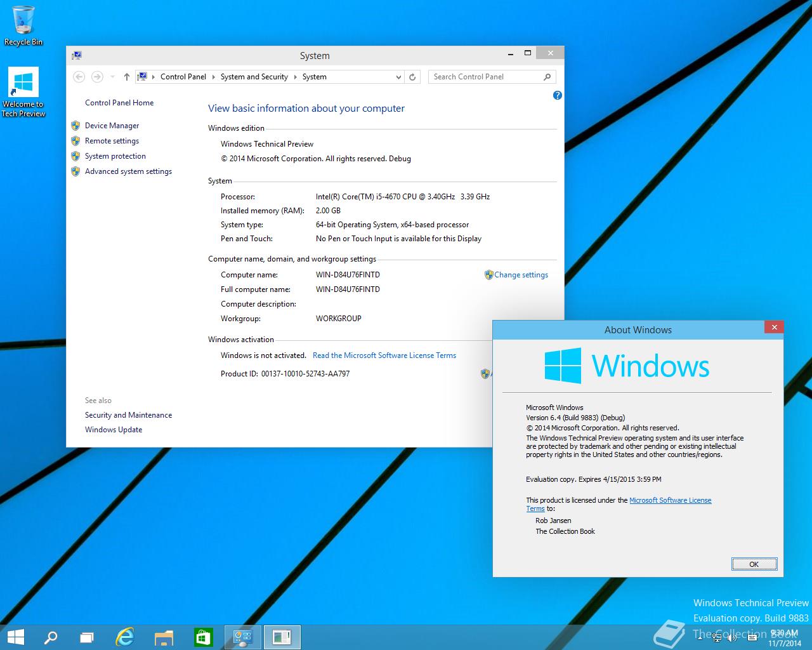The image size is (812, 650).
Task: Open the Start menu button
Action: point(15,637)
